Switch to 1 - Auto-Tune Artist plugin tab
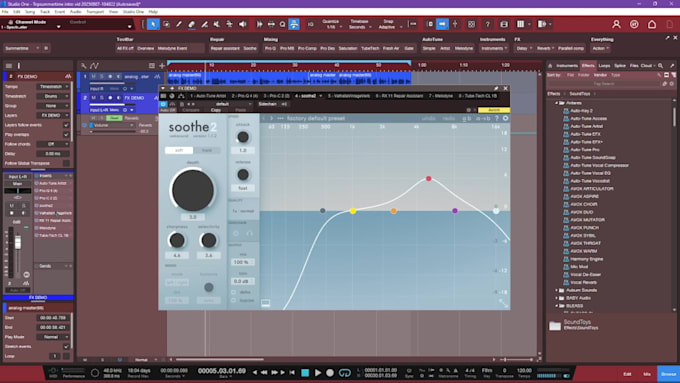The width and height of the screenshot is (680, 383). pos(208,96)
